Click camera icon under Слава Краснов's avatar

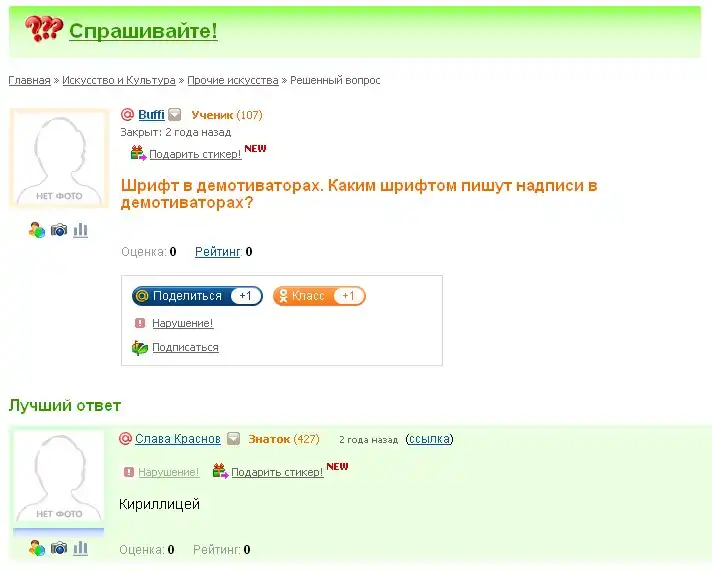(x=59, y=548)
